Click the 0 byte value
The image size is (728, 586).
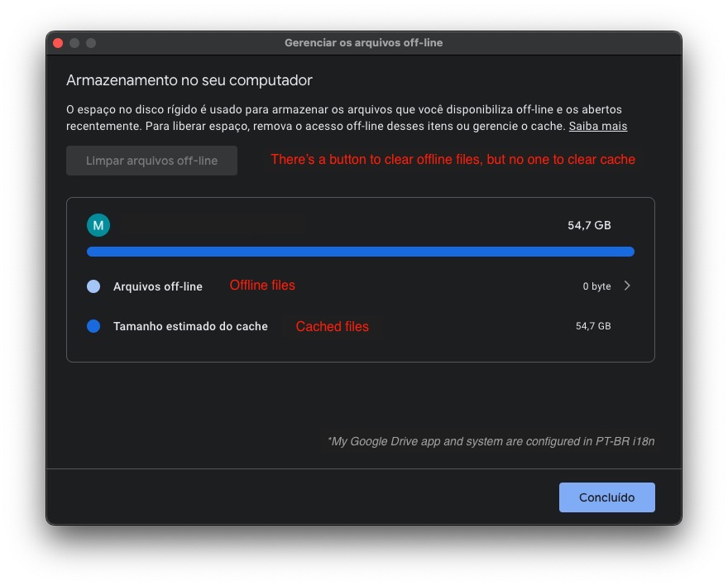coord(596,286)
